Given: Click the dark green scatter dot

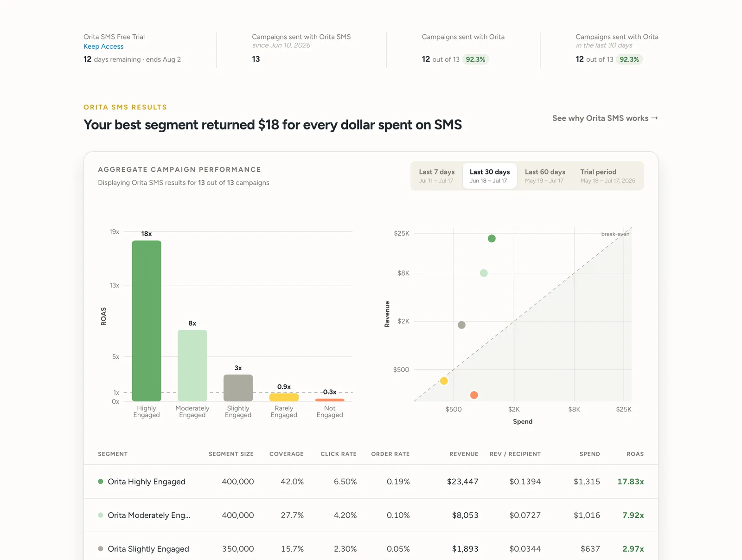Looking at the screenshot, I should click(x=492, y=238).
